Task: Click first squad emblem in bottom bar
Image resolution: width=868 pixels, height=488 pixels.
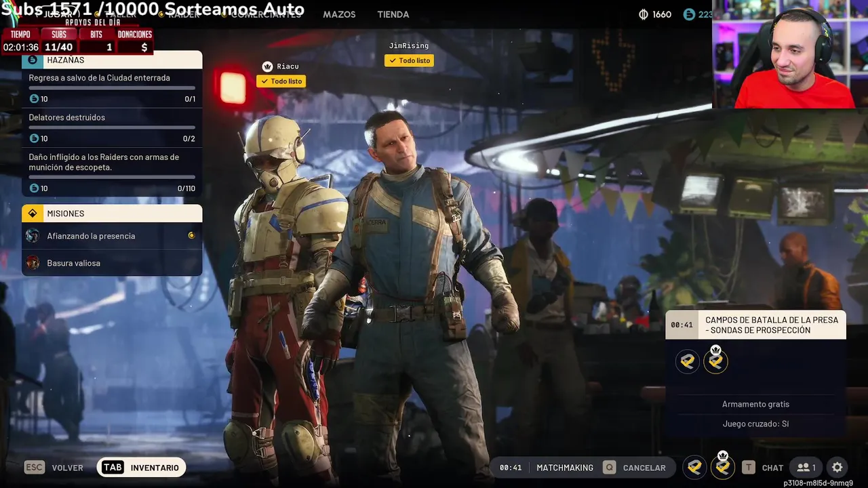Action: coord(694,467)
